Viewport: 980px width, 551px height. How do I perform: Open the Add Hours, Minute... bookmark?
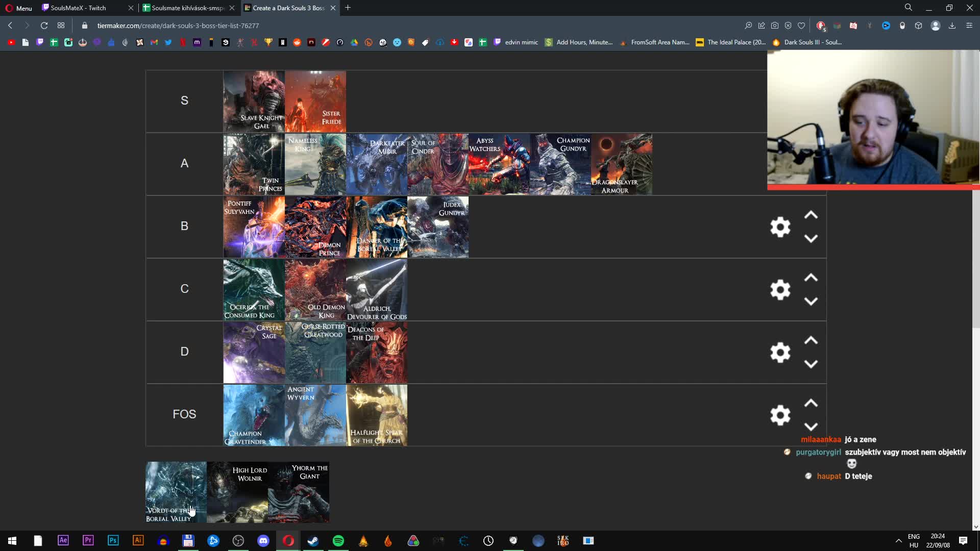[x=579, y=42]
